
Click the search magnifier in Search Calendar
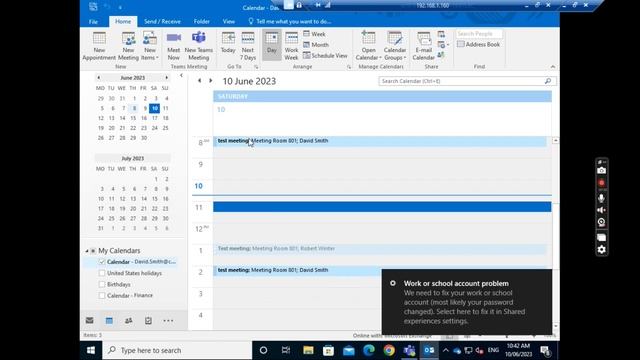(x=548, y=81)
